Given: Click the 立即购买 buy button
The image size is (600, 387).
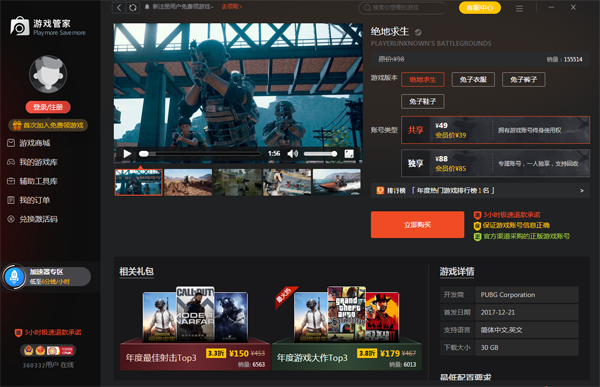Looking at the screenshot, I should pyautogui.click(x=417, y=225).
